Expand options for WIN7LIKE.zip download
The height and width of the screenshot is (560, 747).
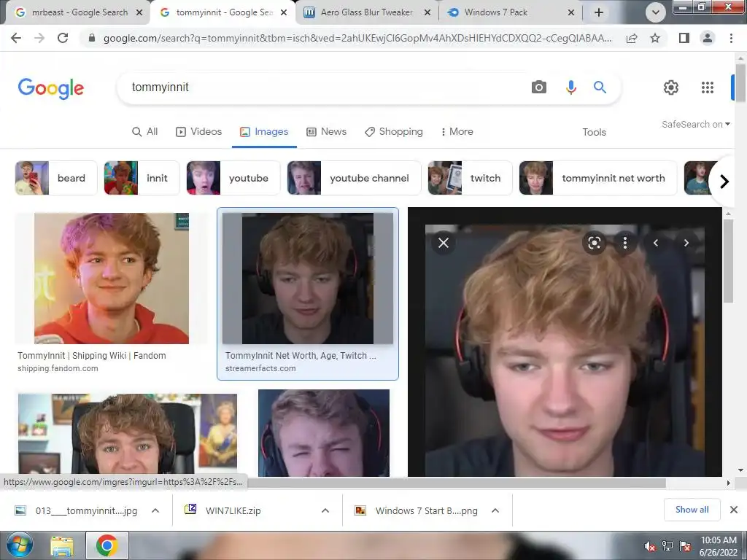coord(325,510)
